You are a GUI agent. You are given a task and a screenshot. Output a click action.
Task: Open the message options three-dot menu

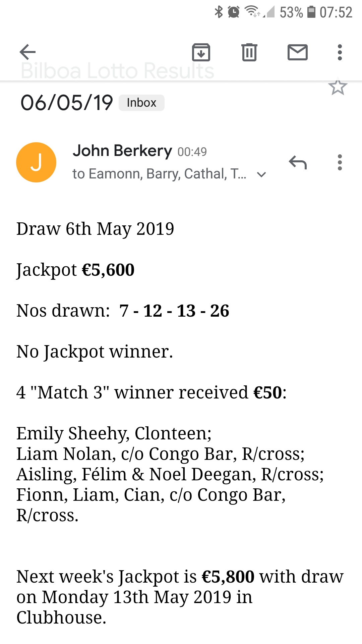pyautogui.click(x=340, y=163)
